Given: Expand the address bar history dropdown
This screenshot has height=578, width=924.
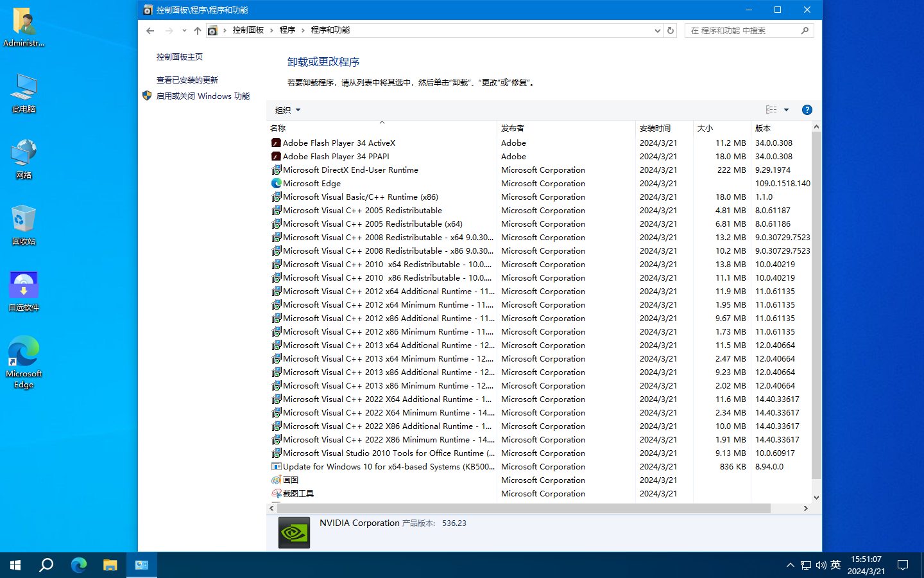Looking at the screenshot, I should [657, 30].
